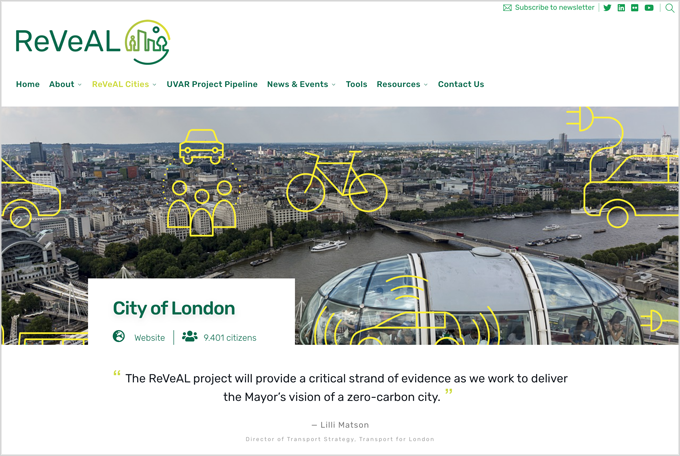Click the search magnifier icon
680x456 pixels.
pyautogui.click(x=670, y=8)
